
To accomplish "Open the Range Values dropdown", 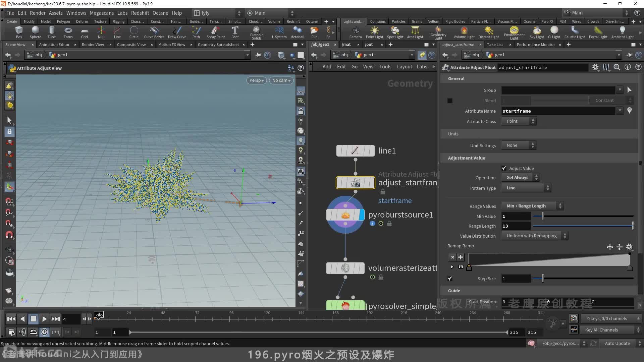I will coord(532,206).
